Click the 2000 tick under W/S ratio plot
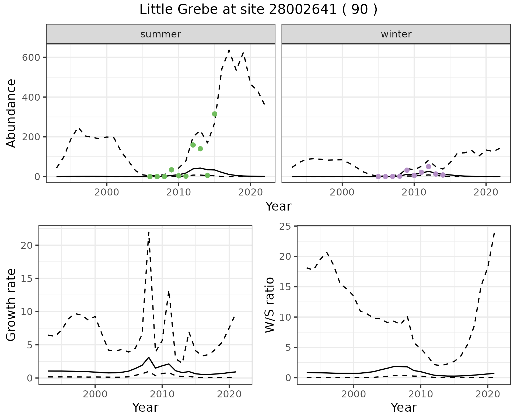Viewport: 517px width, 420px height. click(x=354, y=394)
